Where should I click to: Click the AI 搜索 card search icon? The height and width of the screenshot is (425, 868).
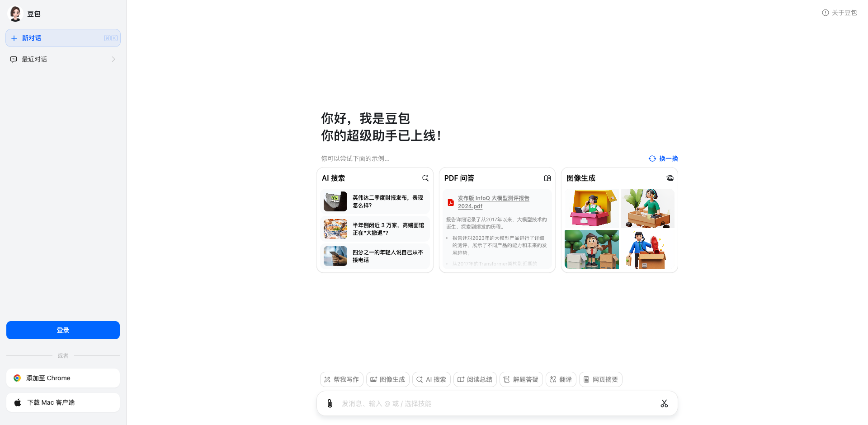click(x=425, y=178)
